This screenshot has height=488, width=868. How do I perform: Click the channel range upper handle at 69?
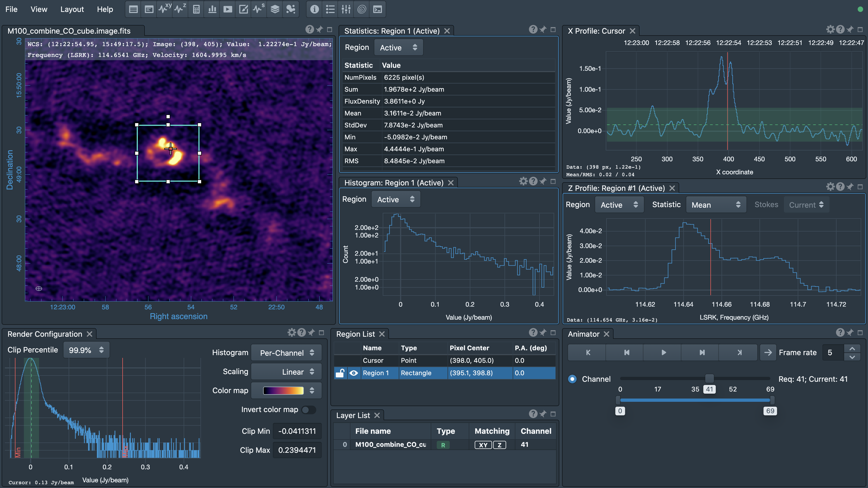point(772,400)
